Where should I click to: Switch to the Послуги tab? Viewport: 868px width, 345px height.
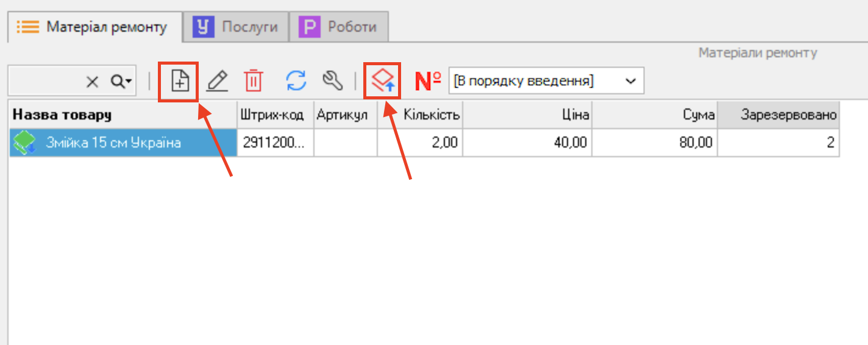pyautogui.click(x=235, y=27)
